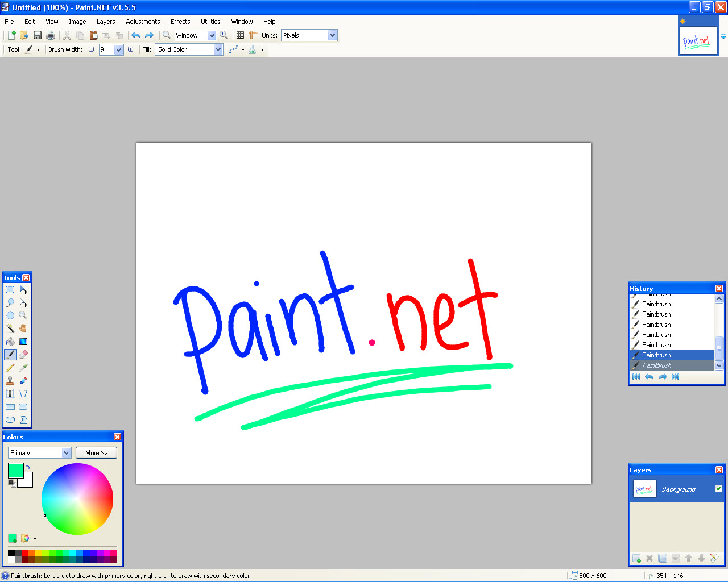Toggle Background layer visibility checkbox
This screenshot has width=728, height=582.
click(718, 489)
